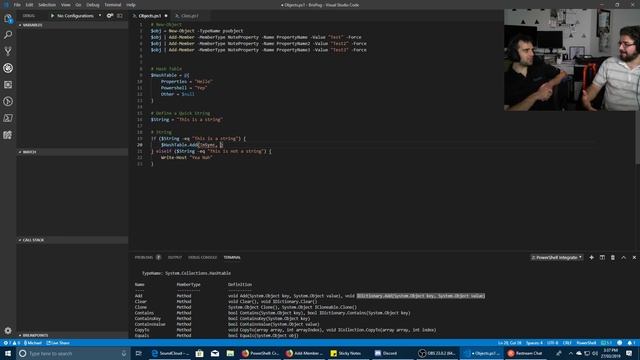Open the last activity bar icon above gear
This screenshot has width=640, height=360.
coord(8,135)
